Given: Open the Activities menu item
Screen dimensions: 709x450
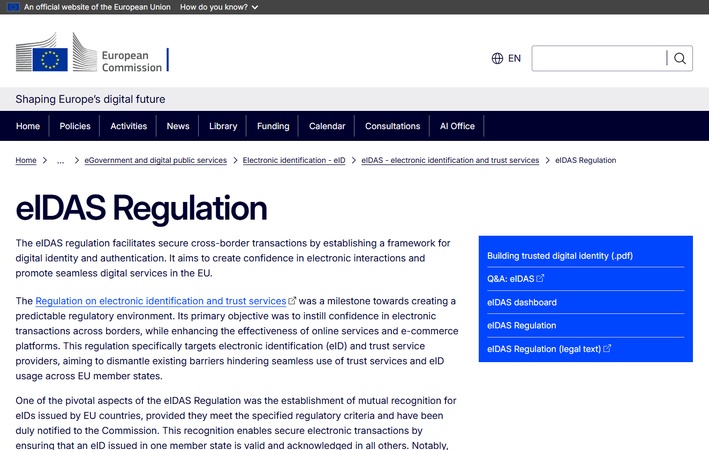Looking at the screenshot, I should [128, 126].
